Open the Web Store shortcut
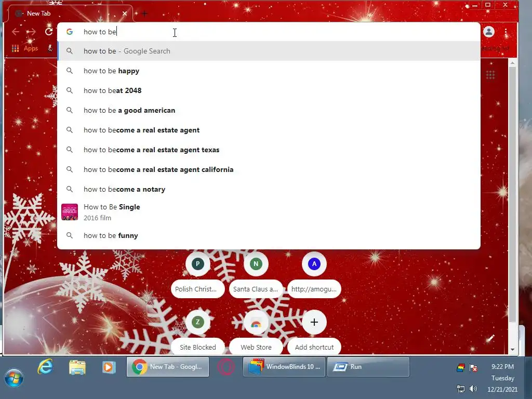The width and height of the screenshot is (532, 399). pos(256,332)
